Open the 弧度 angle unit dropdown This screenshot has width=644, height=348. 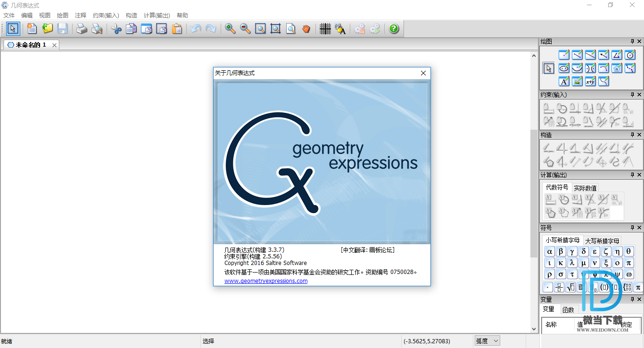(x=487, y=341)
